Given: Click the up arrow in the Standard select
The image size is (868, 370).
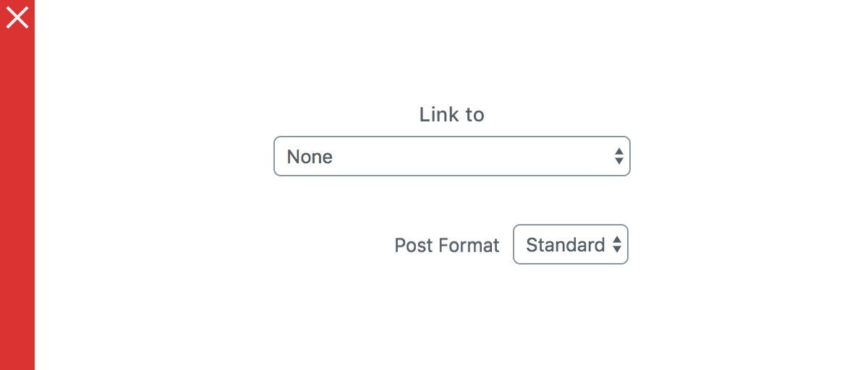Looking at the screenshot, I should click(x=617, y=241).
